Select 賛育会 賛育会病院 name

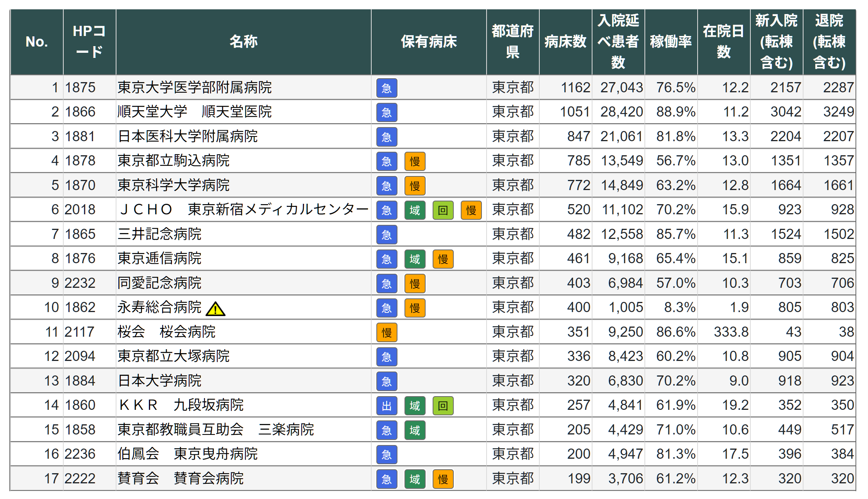pyautogui.click(x=181, y=478)
